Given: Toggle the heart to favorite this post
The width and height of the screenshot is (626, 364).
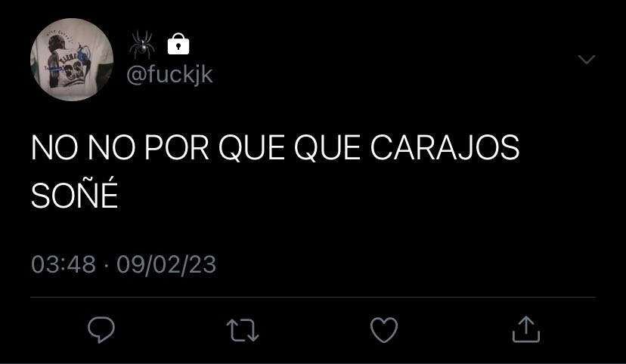Looking at the screenshot, I should 384,330.
